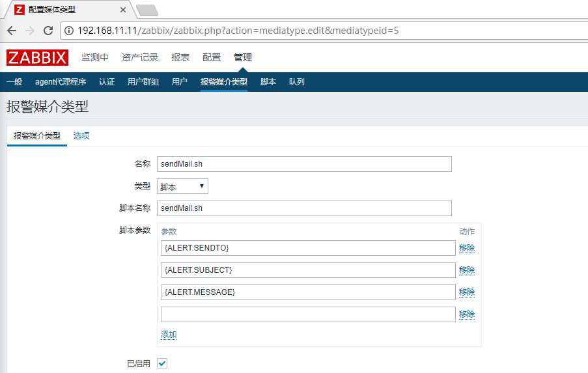Go to 用户 submenu
This screenshot has width=588, height=373.
coord(180,82)
